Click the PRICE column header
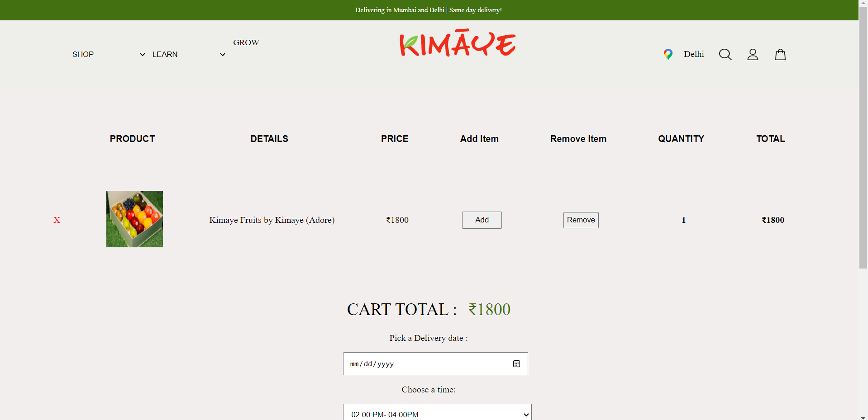 395,139
